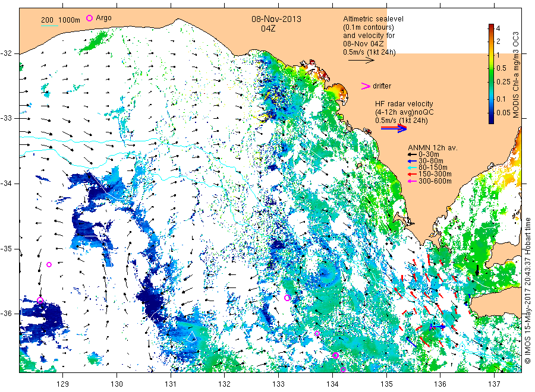Click the magenta 300-600m legend arrow
Screen dimensions: 535x392
412,181
